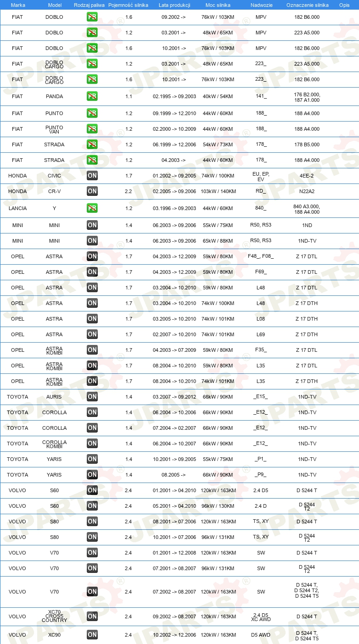Click diesel icon in Toyota Yaris _P1_ row
Viewport: 359px width, 644px height.
[x=92, y=459]
